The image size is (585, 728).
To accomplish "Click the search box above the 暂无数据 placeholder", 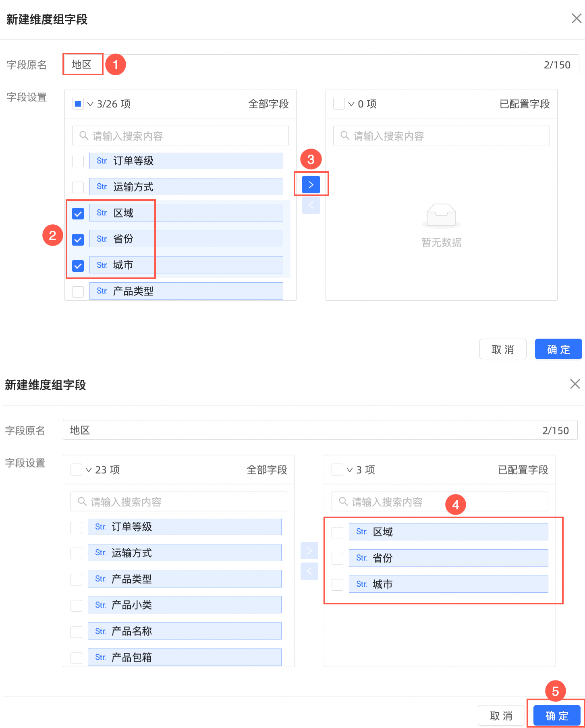I will (x=441, y=136).
